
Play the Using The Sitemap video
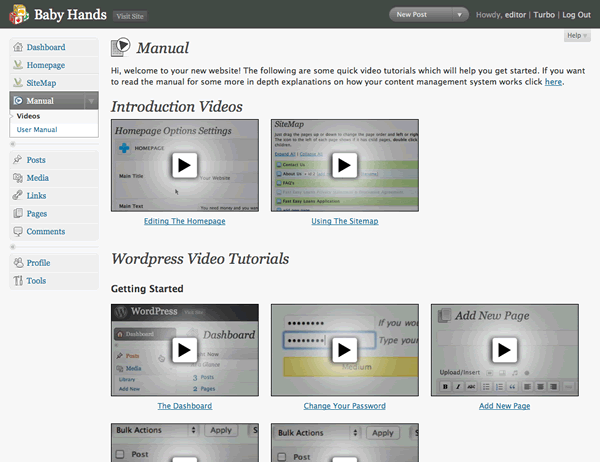tap(344, 165)
